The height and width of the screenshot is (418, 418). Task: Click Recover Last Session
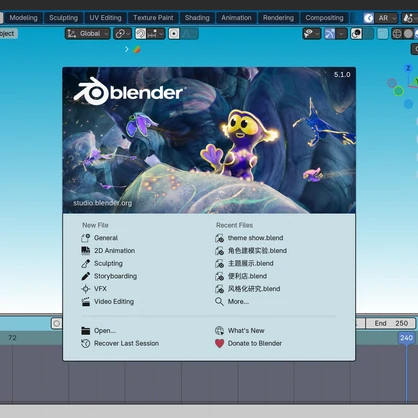tap(120, 343)
